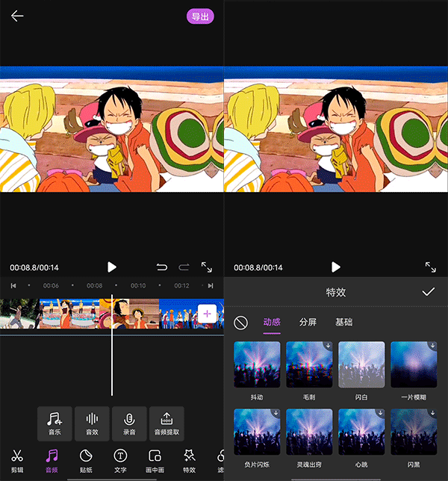
Task: Add a new clip with the plus button
Action: pyautogui.click(x=207, y=314)
